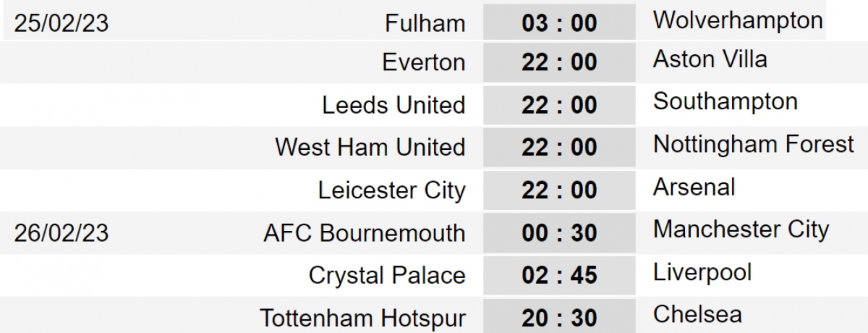Image resolution: width=868 pixels, height=333 pixels.
Task: Click the Fulham team name
Action: (x=425, y=23)
